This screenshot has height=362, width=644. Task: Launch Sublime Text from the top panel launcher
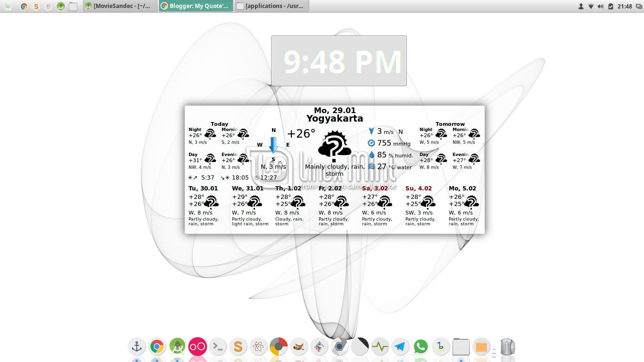[x=36, y=7]
